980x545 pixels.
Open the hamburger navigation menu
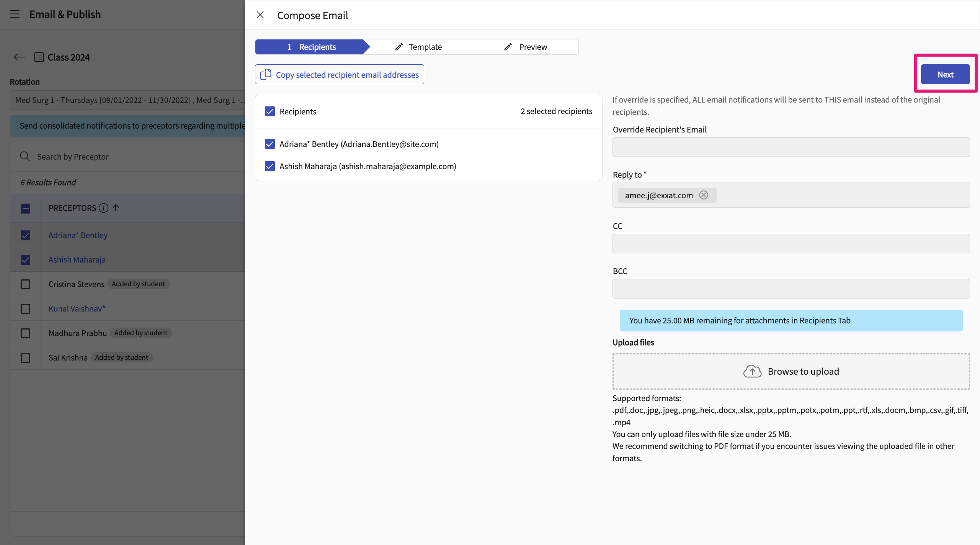tap(15, 14)
